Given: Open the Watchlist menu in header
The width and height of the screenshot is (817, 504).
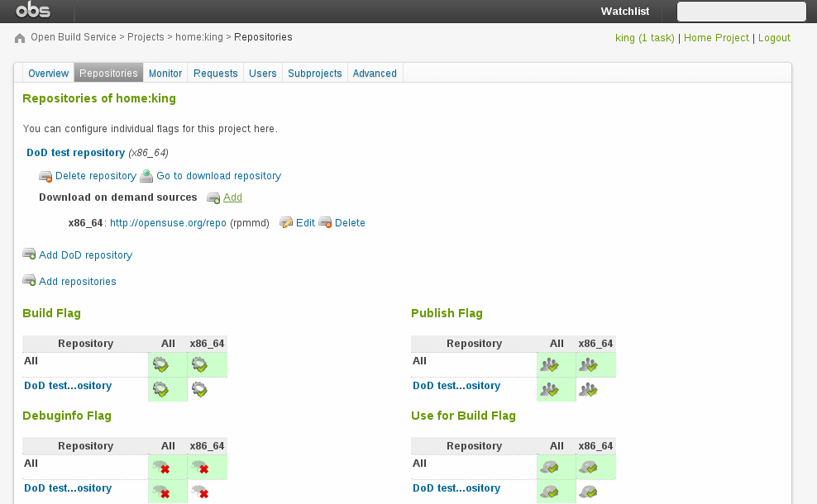Looking at the screenshot, I should (x=624, y=12).
